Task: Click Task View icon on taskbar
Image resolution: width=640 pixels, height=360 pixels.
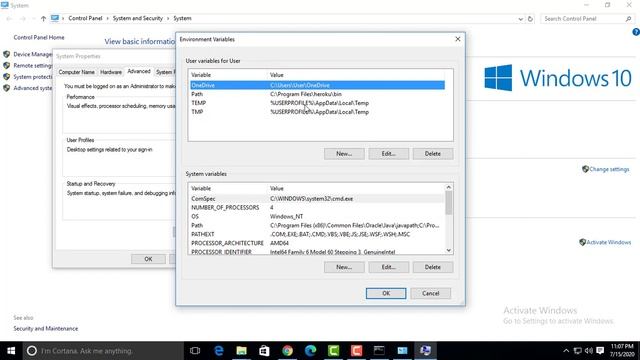Action: 195,351
